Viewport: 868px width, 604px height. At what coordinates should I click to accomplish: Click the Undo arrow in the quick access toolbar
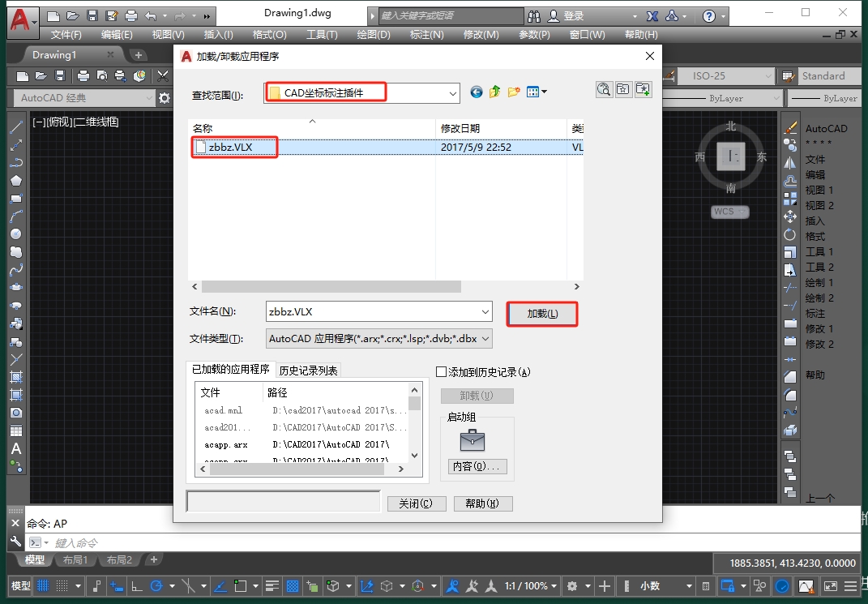pyautogui.click(x=151, y=16)
